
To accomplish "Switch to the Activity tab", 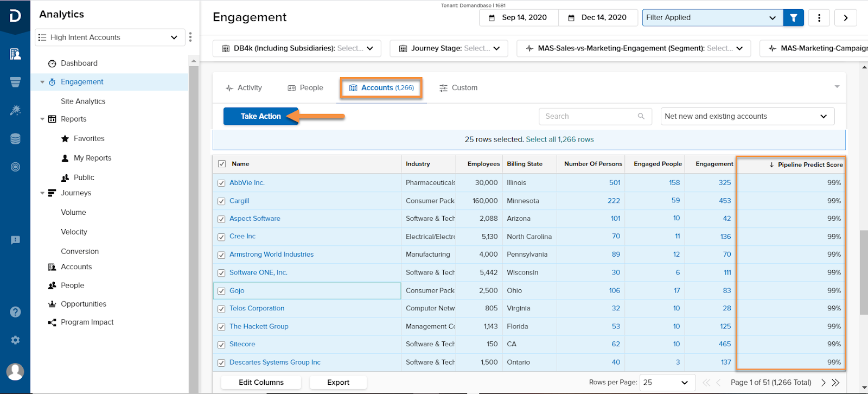I will (x=244, y=88).
